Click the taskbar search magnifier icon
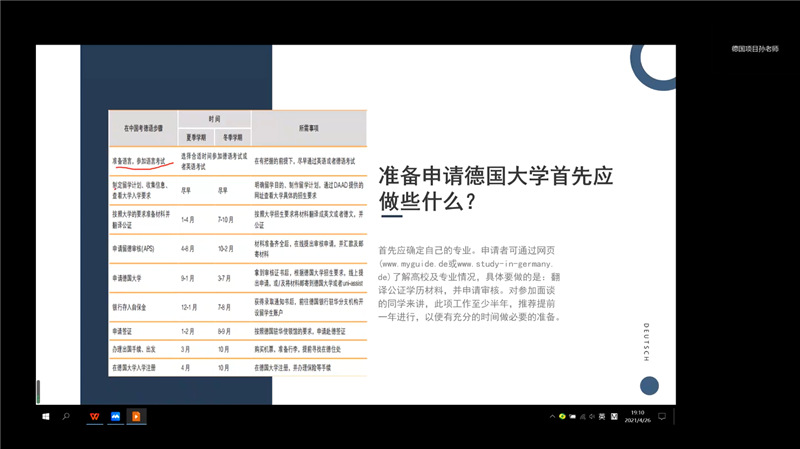 click(66, 415)
